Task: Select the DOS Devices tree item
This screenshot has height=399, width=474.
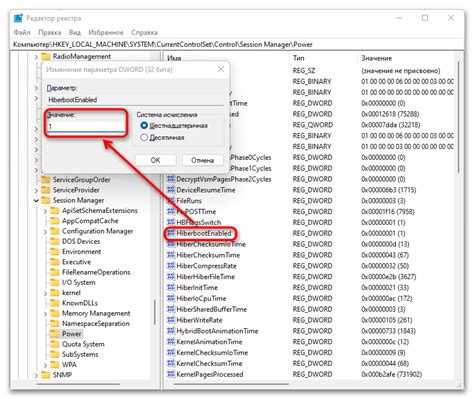Action: pyautogui.click(x=81, y=241)
